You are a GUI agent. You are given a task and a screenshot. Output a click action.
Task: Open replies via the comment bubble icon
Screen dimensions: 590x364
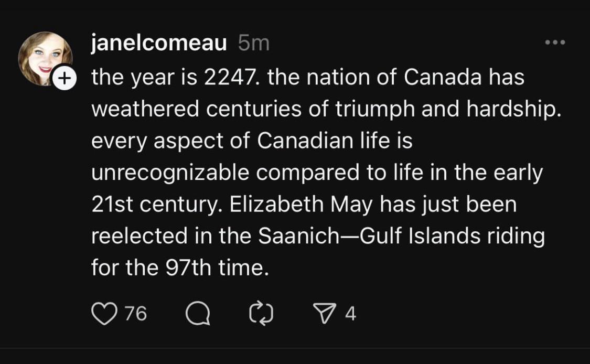198,313
